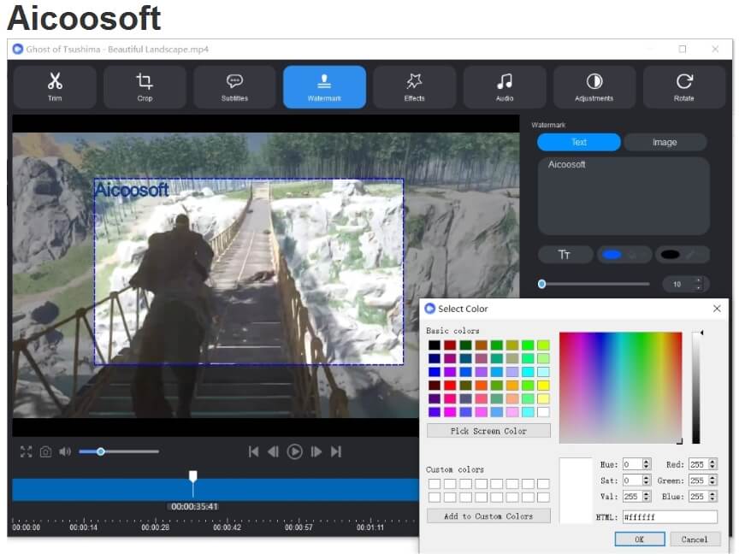The height and width of the screenshot is (560, 739).
Task: Click the Aicoosoft watermark text on video
Action: click(132, 190)
